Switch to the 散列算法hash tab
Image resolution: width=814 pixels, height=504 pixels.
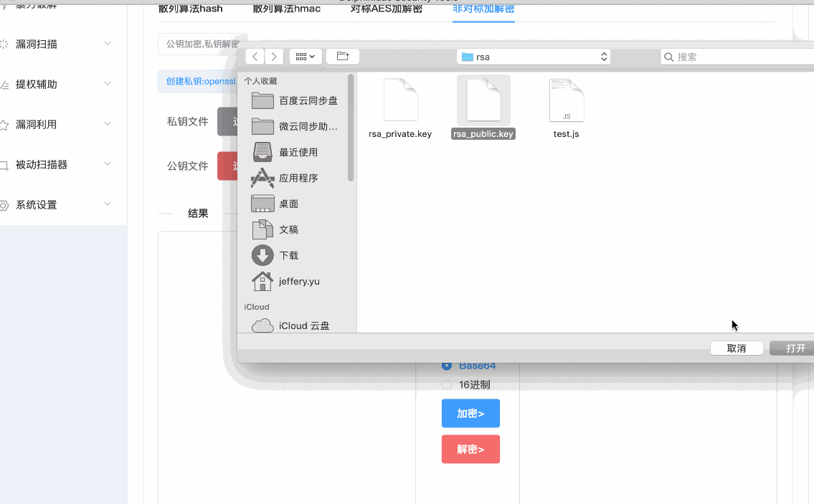(190, 9)
